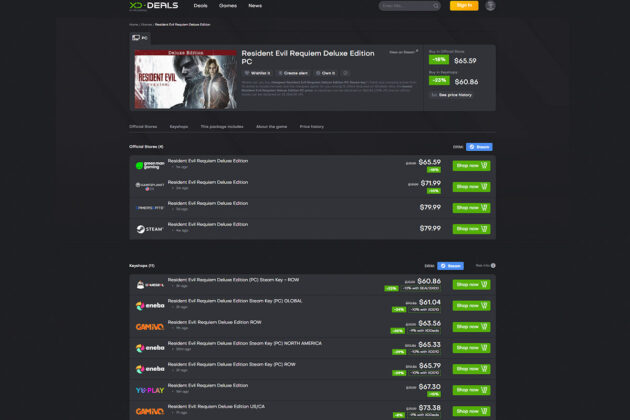The width and height of the screenshot is (630, 420).
Task: Click the Eneba logo on the GLOBAL key row
Action: coord(150,306)
